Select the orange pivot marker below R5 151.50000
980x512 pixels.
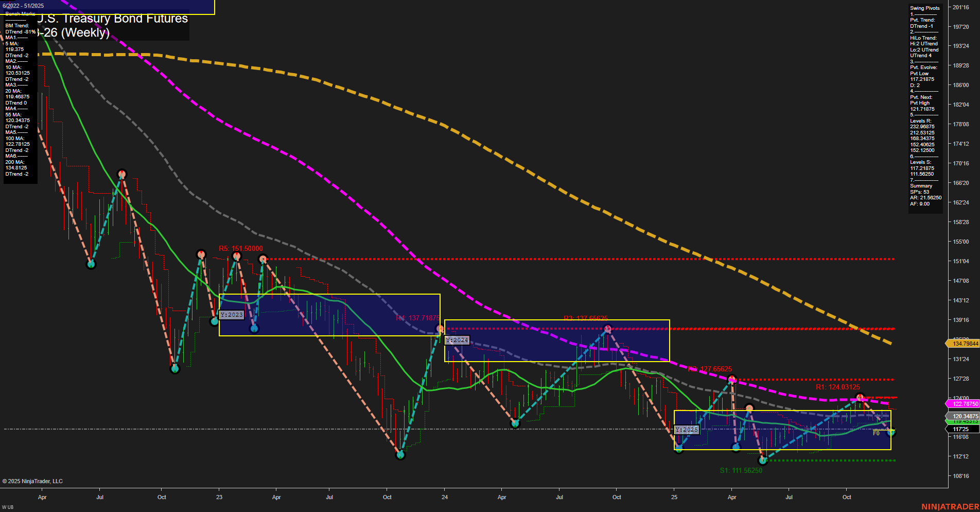pos(237,256)
